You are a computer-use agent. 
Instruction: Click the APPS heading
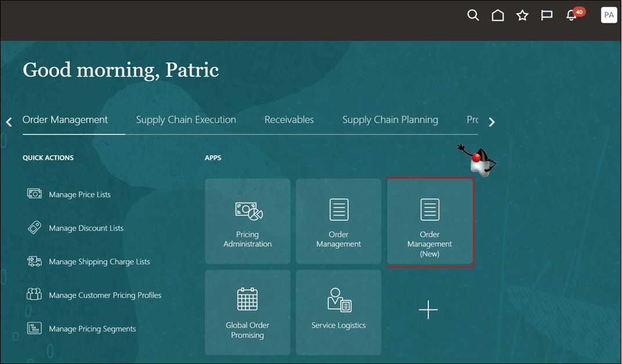click(x=213, y=158)
